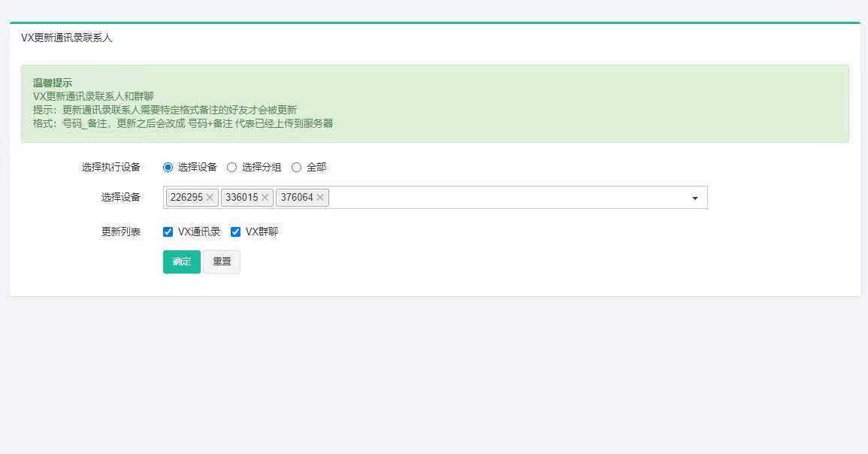Image resolution: width=868 pixels, height=454 pixels.
Task: Remove device tag 336015
Action: pyautogui.click(x=265, y=198)
